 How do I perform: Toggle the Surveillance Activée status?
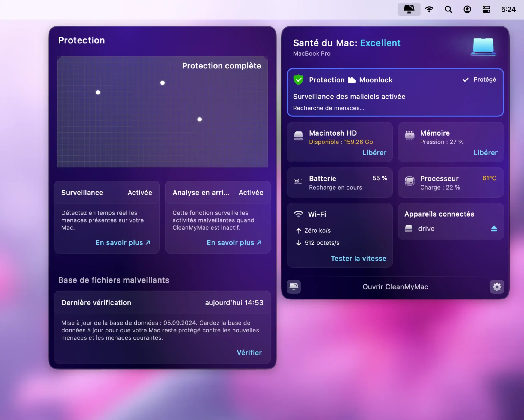(x=139, y=193)
